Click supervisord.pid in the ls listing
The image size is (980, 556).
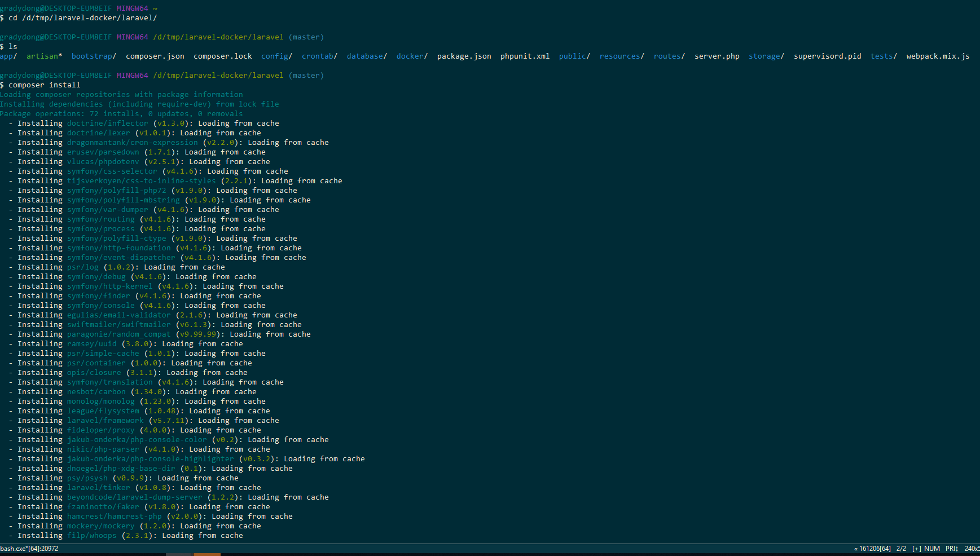tap(828, 56)
